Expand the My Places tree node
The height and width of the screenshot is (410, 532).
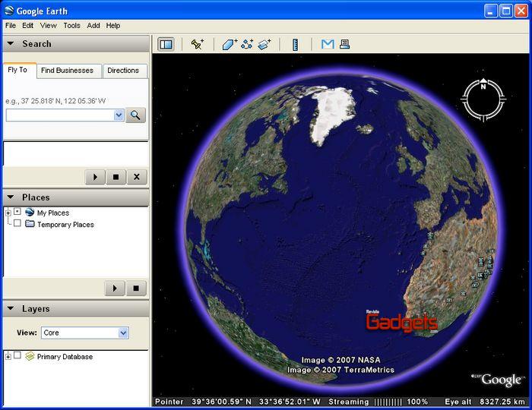click(8, 213)
